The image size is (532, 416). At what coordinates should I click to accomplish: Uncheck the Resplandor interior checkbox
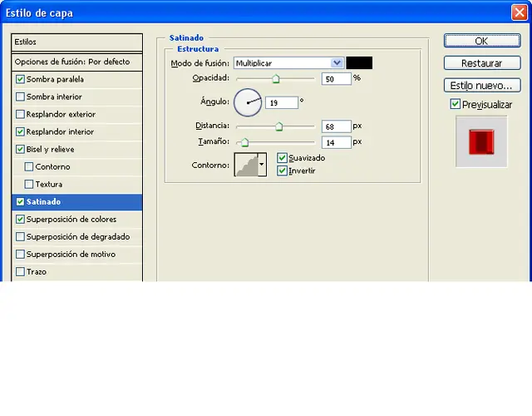(20, 131)
